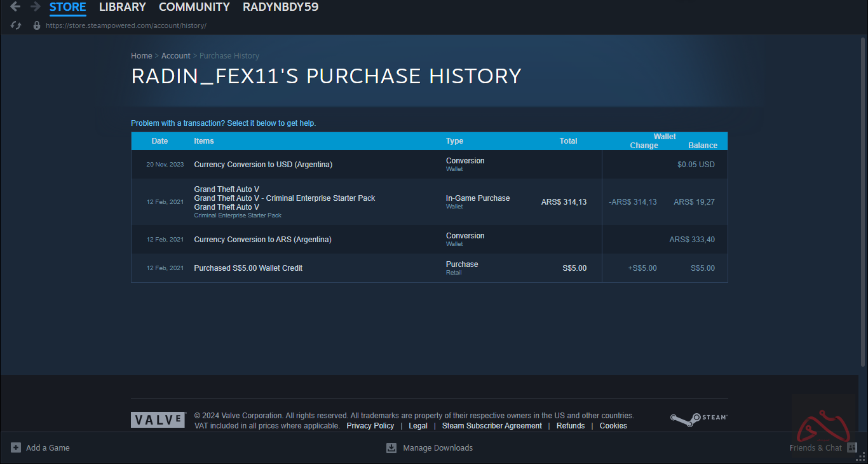Open the Steam Subscriber Agreement link
Viewport: 868px width, 464px height.
[492, 426]
